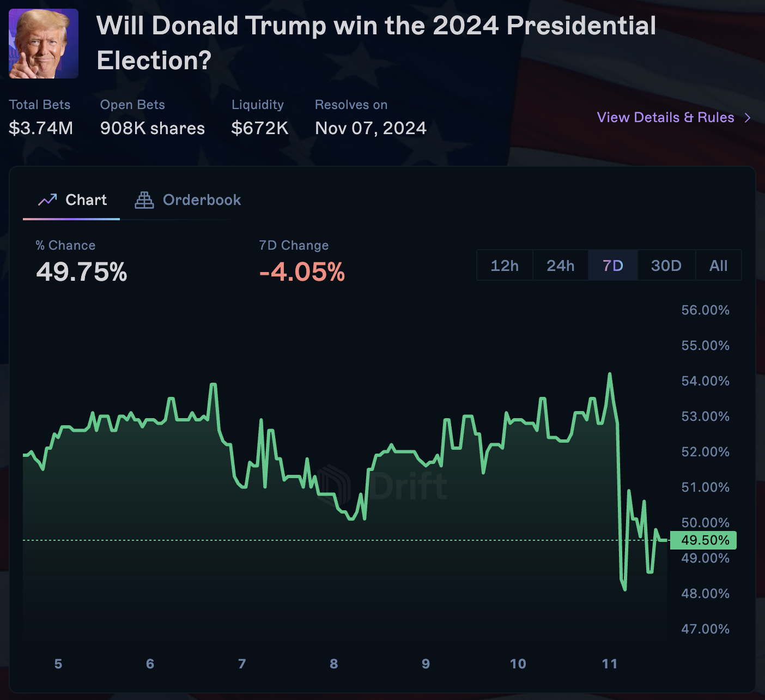Click the $672K Liquidity stat
The width and height of the screenshot is (765, 700).
259,128
